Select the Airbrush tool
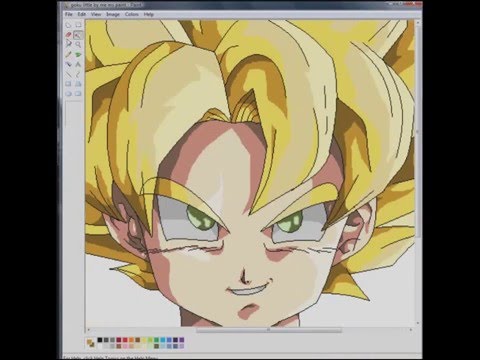This screenshot has width=480, height=360. 68,64
